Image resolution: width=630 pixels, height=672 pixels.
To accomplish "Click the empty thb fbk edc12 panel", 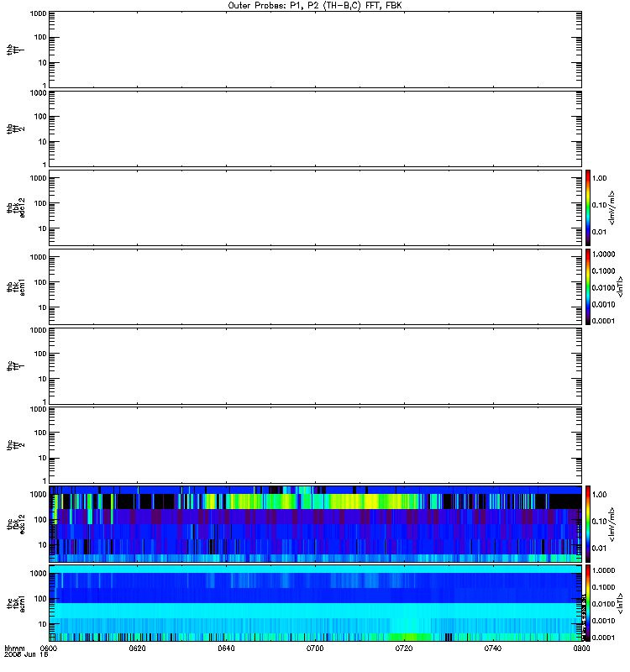I will pos(315,207).
